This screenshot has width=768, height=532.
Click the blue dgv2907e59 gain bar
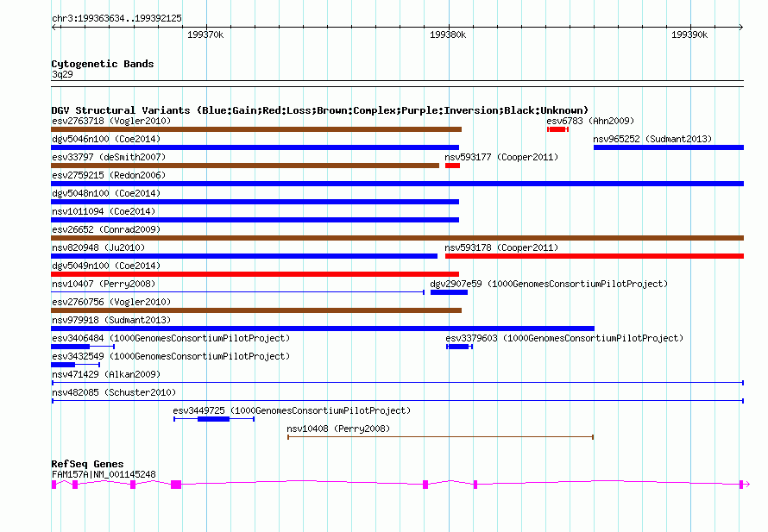pos(449,292)
